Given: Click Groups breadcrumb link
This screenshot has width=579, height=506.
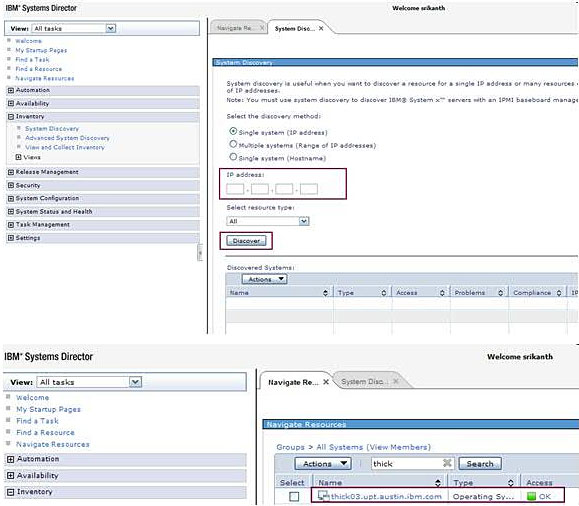Looking at the screenshot, I should pyautogui.click(x=290, y=447).
